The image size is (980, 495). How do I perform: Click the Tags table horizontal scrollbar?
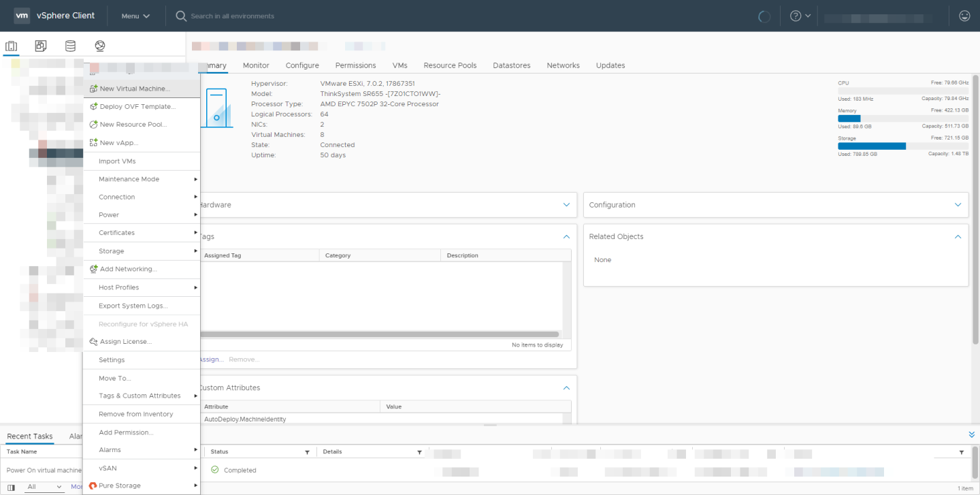(380, 334)
